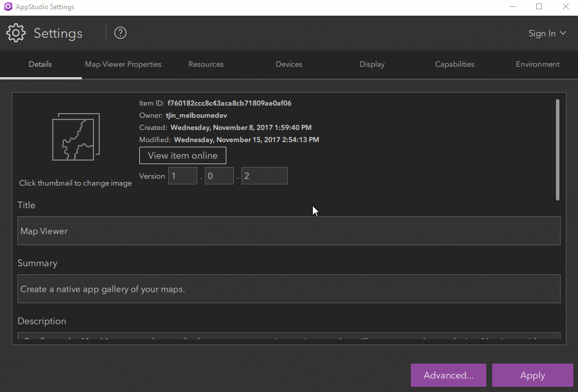Click the AppStudio logo in title bar

[8, 6]
